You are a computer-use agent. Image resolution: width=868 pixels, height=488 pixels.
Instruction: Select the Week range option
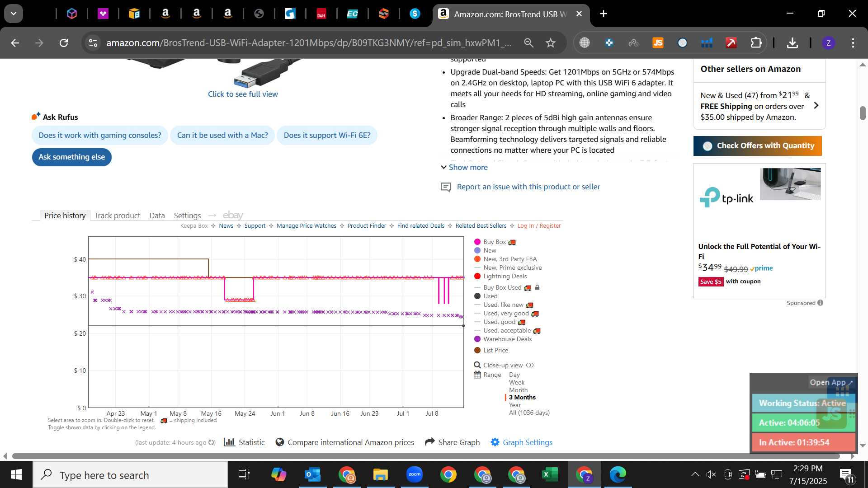(517, 382)
